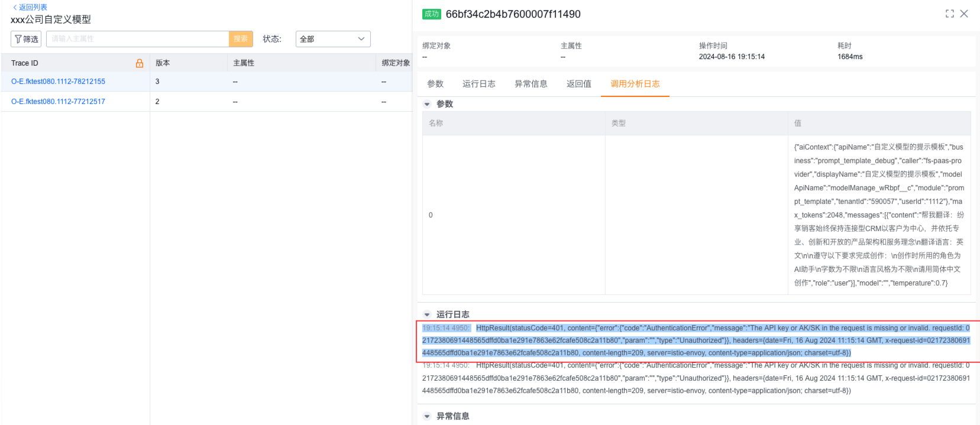Collapse the 参数 section
The height and width of the screenshot is (425, 980).
click(x=427, y=104)
